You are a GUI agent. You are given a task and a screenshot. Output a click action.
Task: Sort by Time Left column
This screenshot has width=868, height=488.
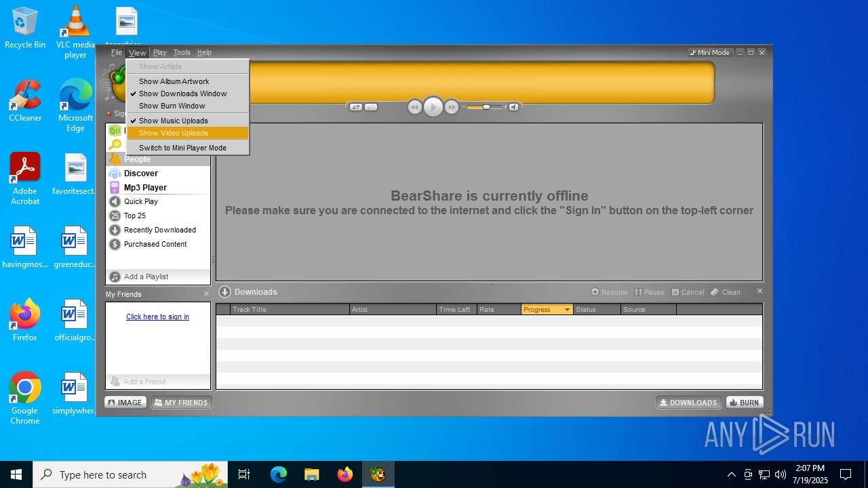[457, 310]
